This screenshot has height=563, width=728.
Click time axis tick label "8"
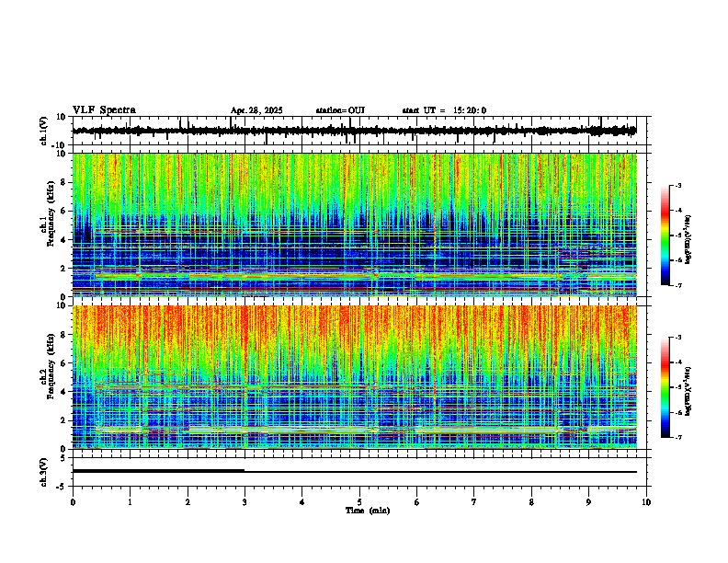(x=531, y=502)
